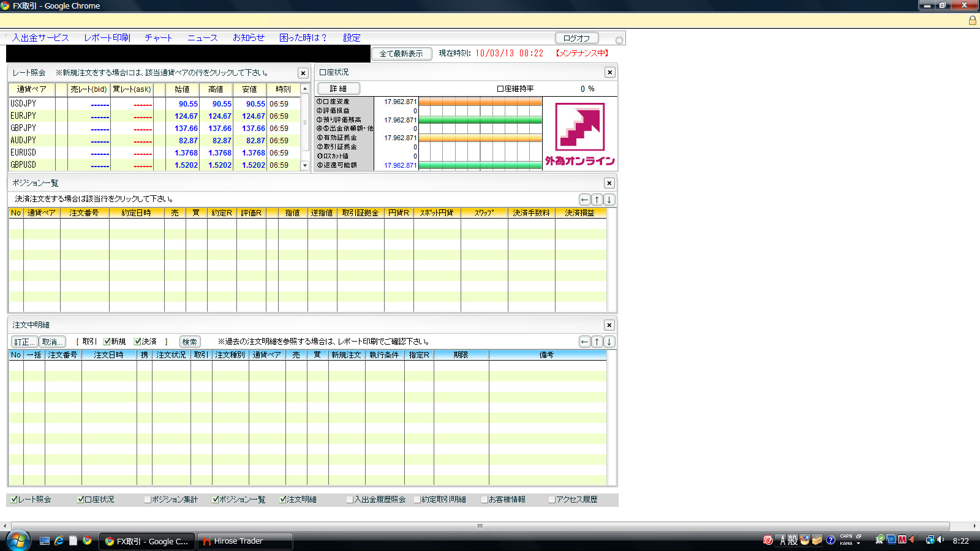Open the speaker volume tray icon

point(940,539)
